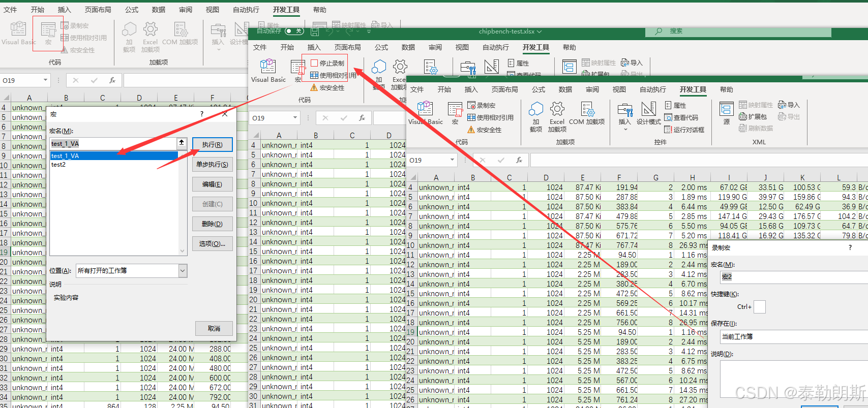Open 位置 dropdown showing 所有打开的工作簿
This screenshot has height=408, width=868.
coord(183,271)
